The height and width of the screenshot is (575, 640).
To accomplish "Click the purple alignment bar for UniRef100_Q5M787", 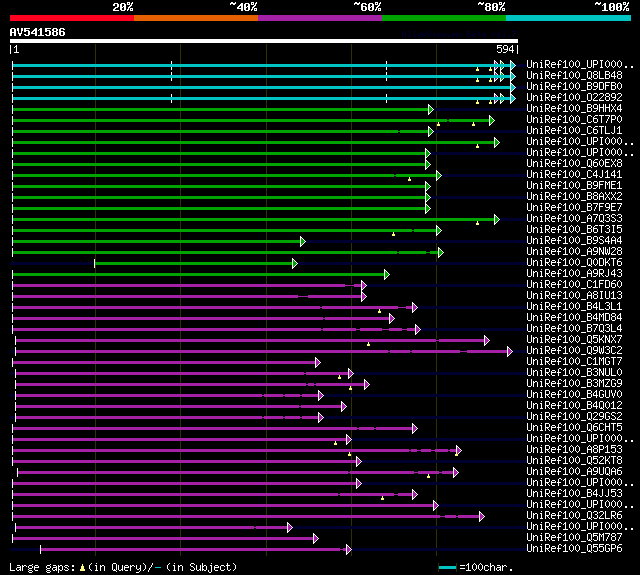I will [x=163, y=539].
